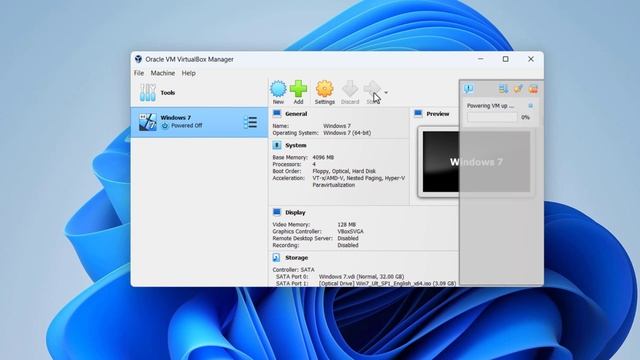640x360 pixels.
Task: Click the '0%' progress percentage
Action: click(x=525, y=118)
